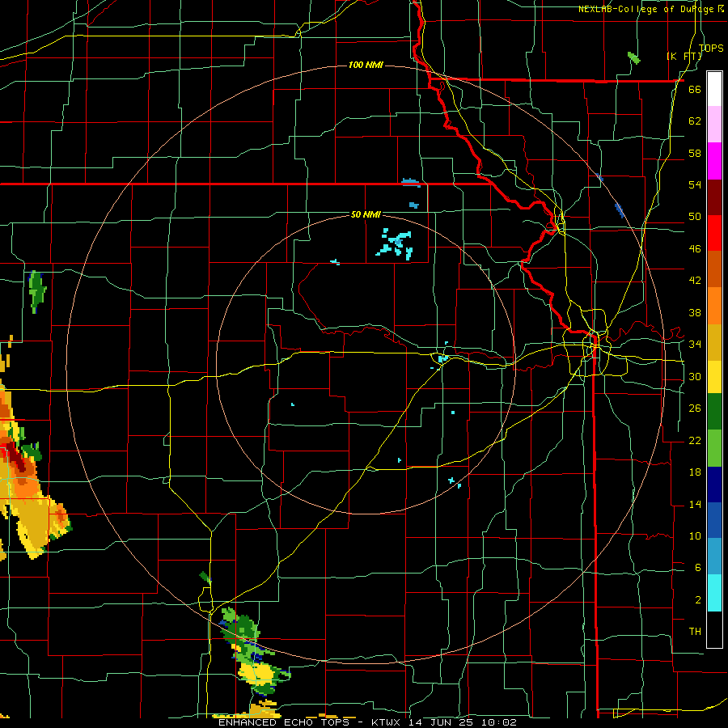Select the magenta swatch in the legend
This screenshot has width=728, height=728.
[714, 161]
